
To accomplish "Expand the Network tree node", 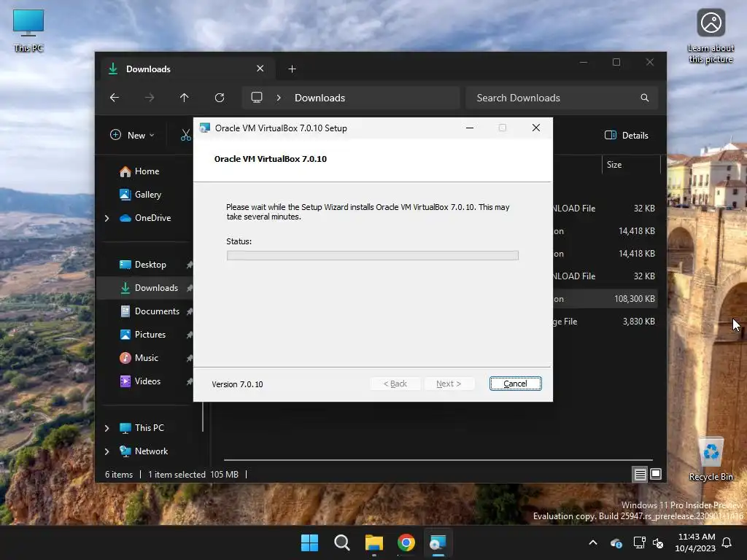I will [107, 451].
